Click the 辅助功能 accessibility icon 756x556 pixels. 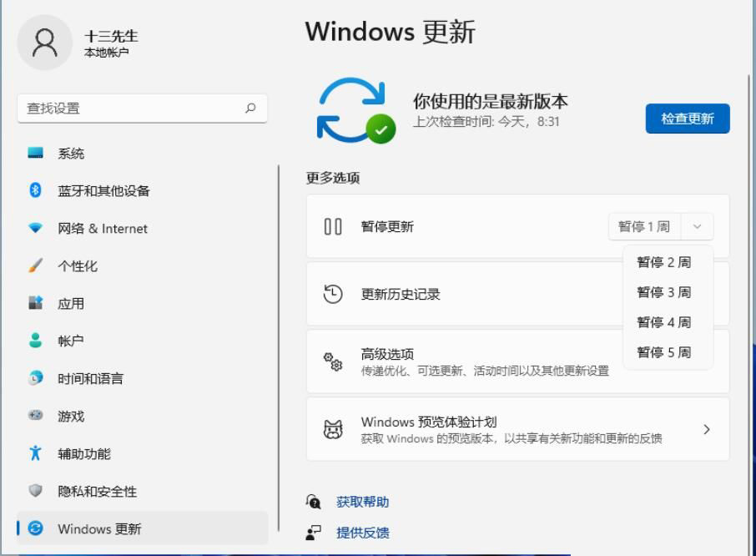35,454
